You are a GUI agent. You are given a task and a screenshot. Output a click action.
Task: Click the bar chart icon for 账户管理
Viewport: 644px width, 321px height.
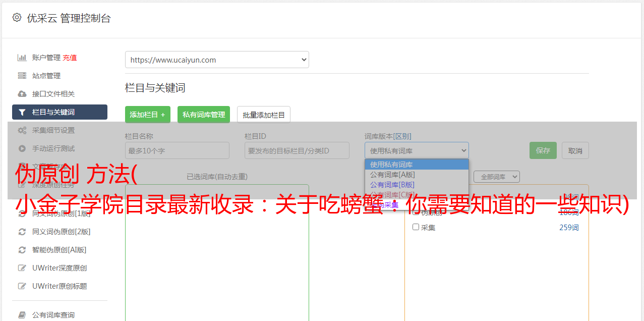click(22, 58)
